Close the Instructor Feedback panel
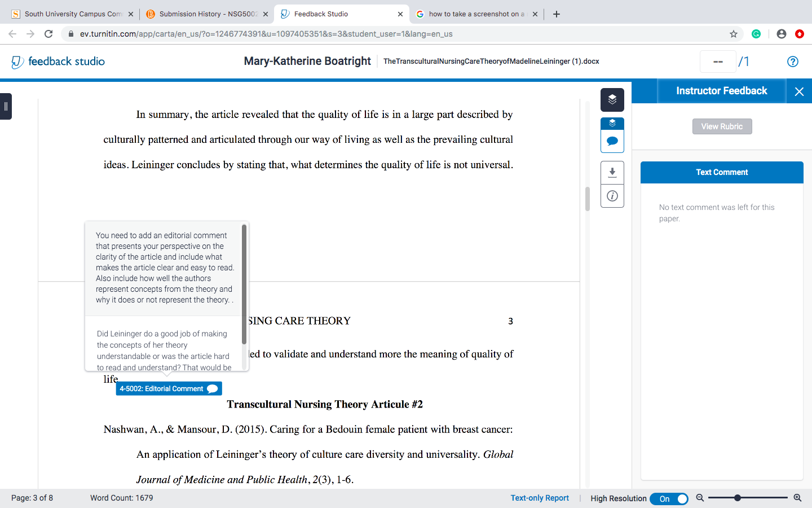812x508 pixels. (799, 91)
